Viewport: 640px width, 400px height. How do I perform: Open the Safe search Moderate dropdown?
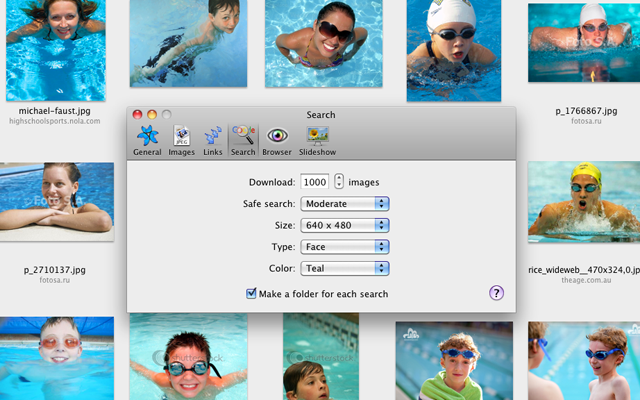tap(345, 204)
